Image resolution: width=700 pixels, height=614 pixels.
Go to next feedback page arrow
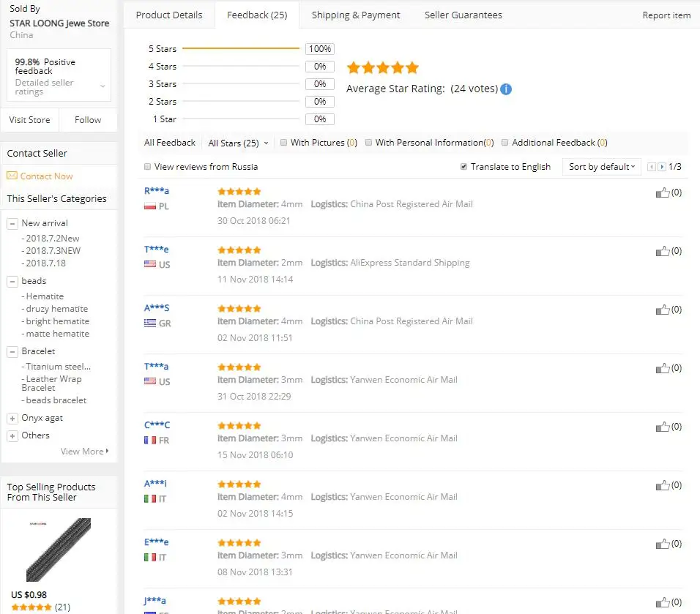(x=662, y=167)
